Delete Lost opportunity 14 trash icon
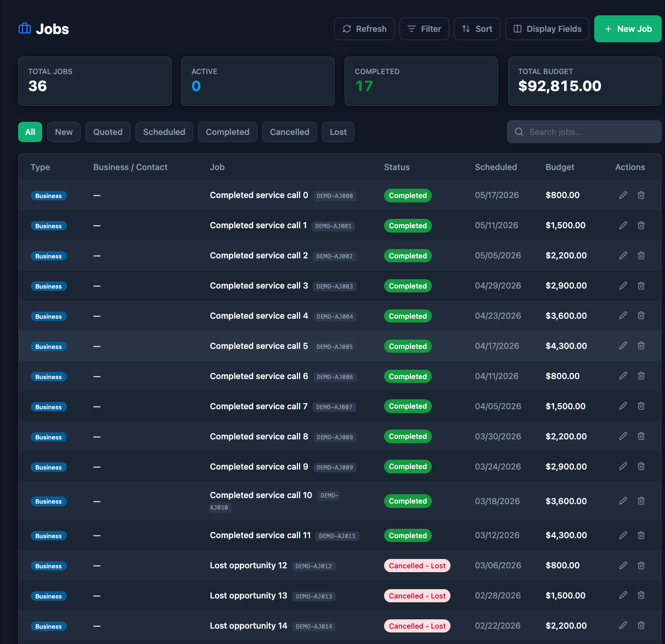The height and width of the screenshot is (644, 665). click(641, 625)
